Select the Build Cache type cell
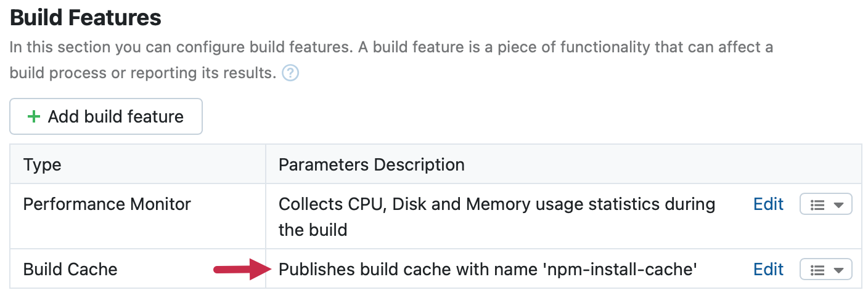 70,269
